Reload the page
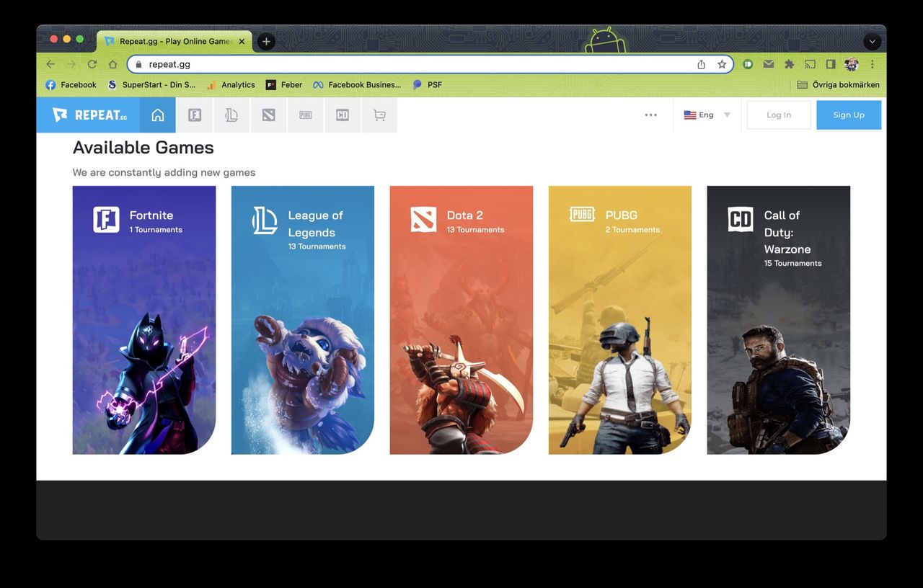 pyautogui.click(x=92, y=64)
